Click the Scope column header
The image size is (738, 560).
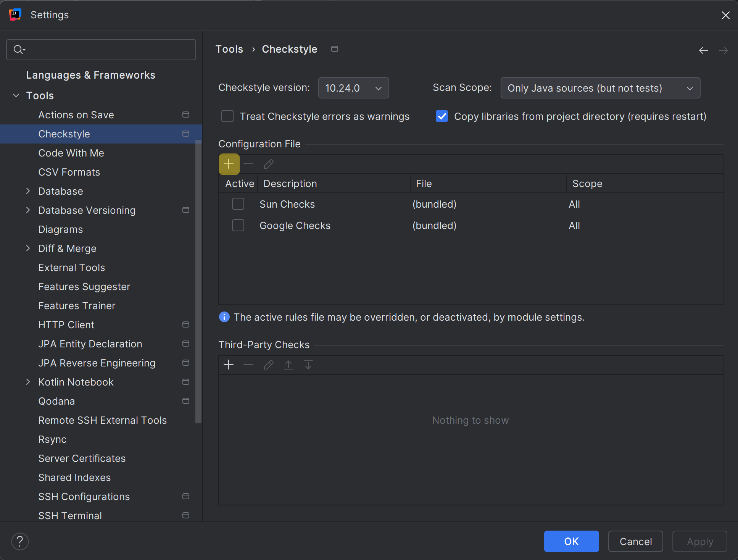645,184
